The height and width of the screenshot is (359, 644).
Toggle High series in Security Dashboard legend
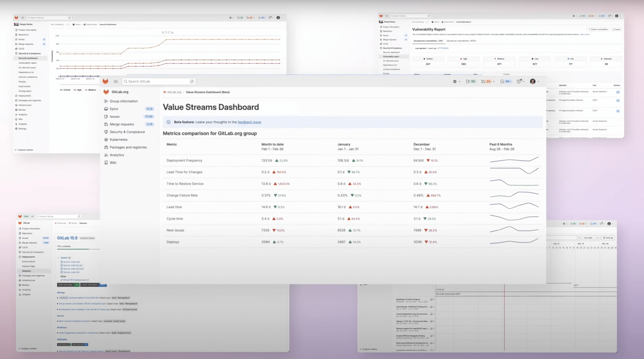point(78,90)
